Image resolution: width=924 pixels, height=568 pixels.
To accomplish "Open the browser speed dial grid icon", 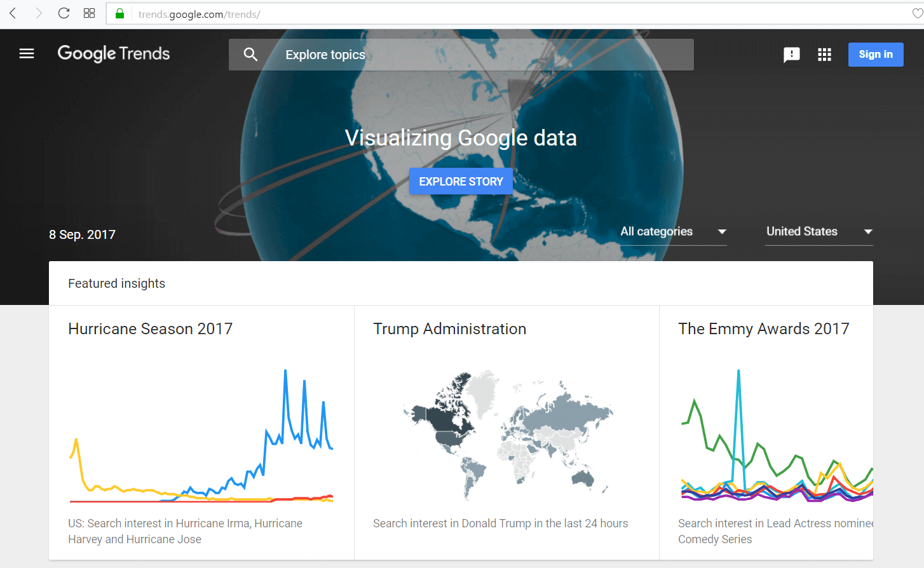I will [x=90, y=13].
